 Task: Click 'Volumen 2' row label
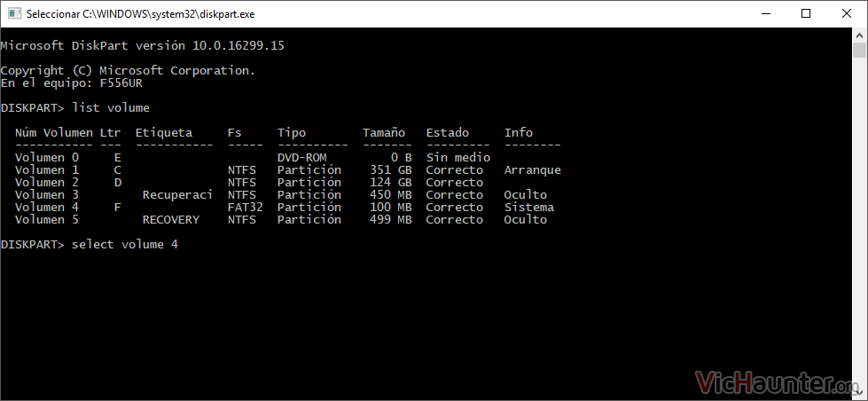tap(47, 182)
